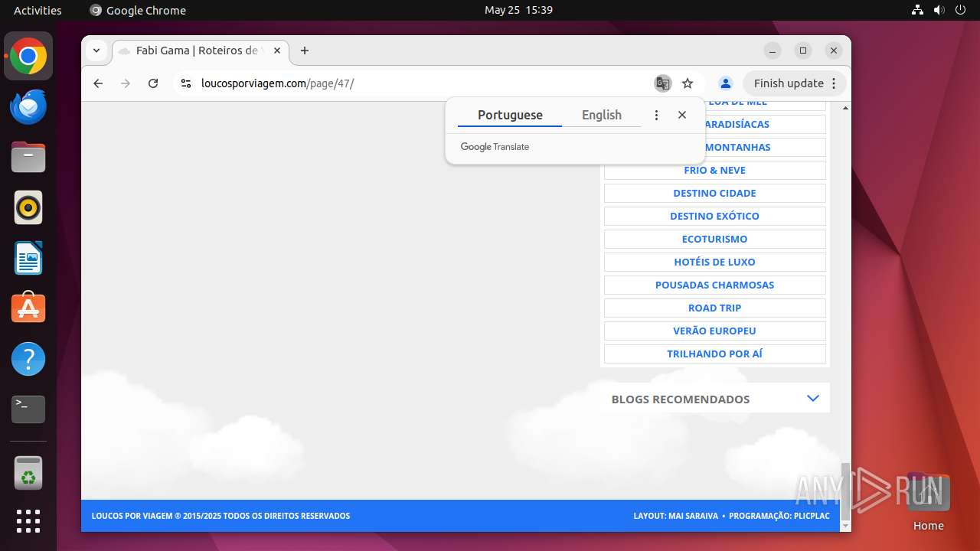Open the Trash from the dock

click(x=28, y=473)
